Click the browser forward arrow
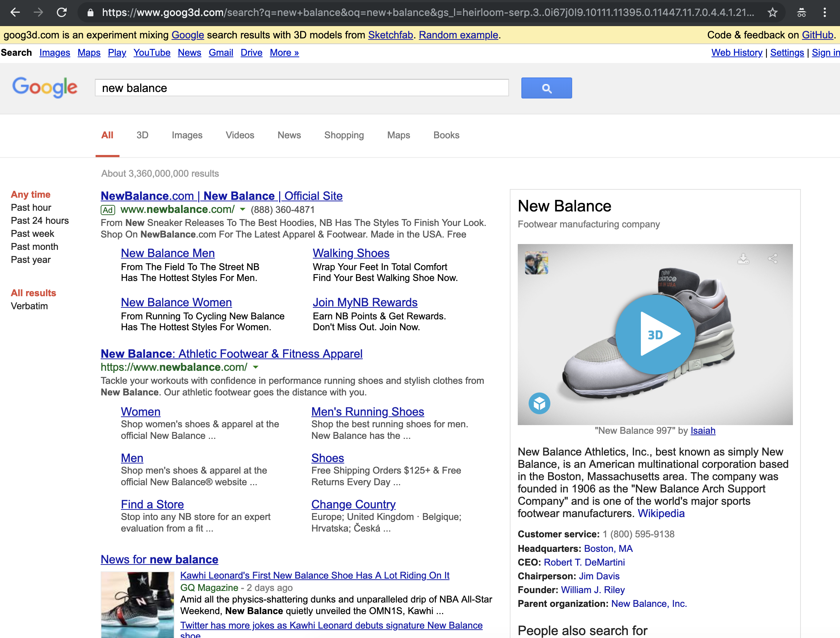 [x=38, y=13]
